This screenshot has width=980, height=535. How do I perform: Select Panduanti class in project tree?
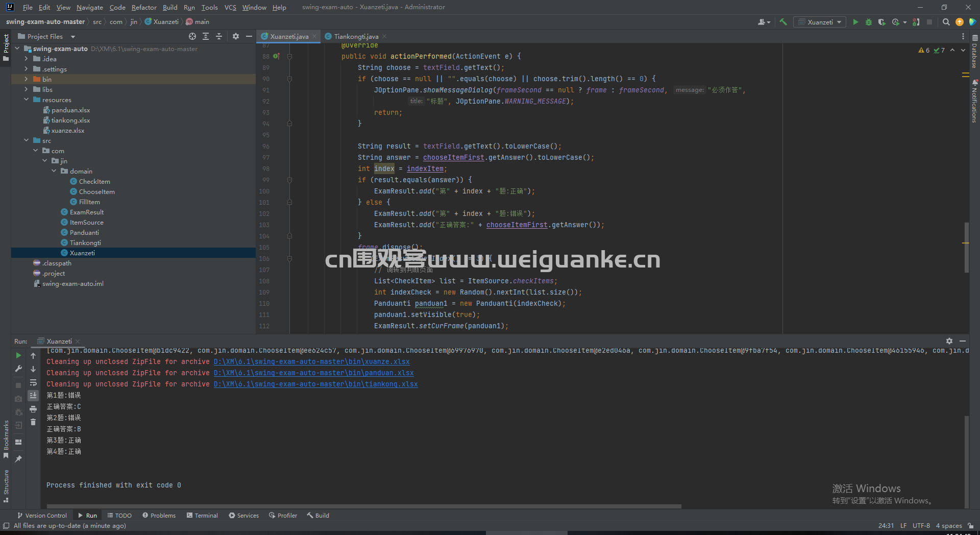click(84, 232)
